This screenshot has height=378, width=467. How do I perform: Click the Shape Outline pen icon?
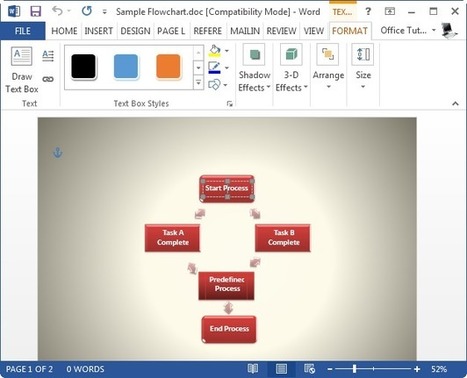pos(214,68)
